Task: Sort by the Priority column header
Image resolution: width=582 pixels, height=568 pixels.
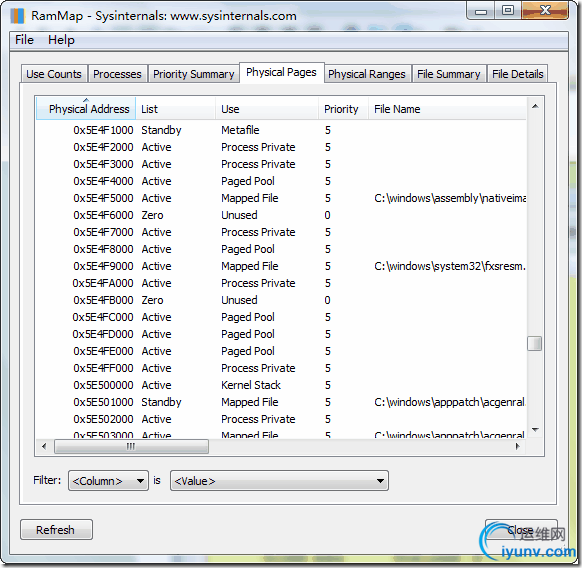Action: pyautogui.click(x=343, y=109)
